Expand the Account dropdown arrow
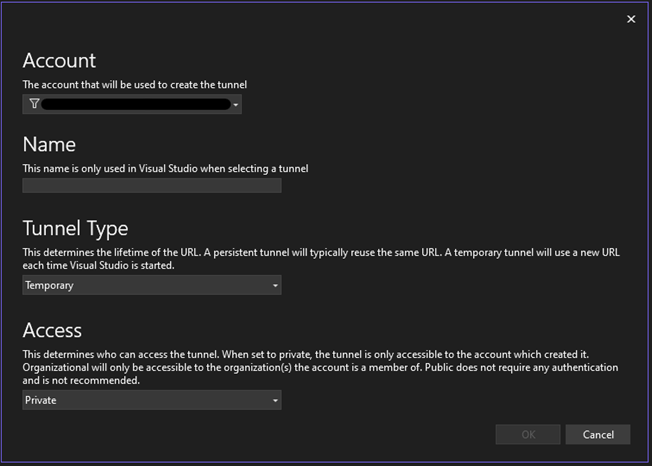Screen dimensions: 652x466 pyautogui.click(x=236, y=105)
